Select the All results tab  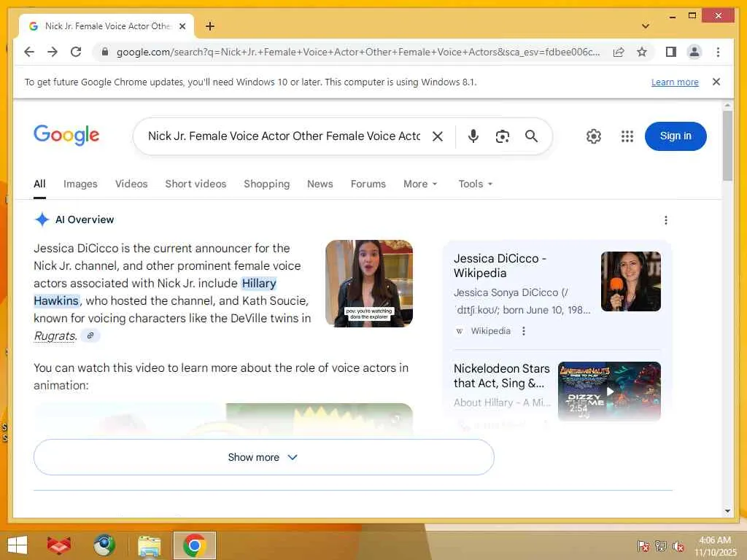click(x=39, y=184)
